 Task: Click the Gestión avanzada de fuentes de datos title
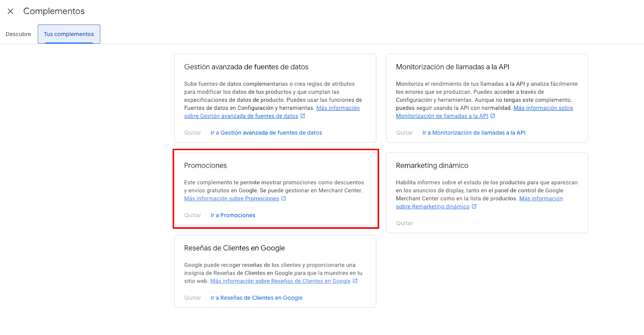pyautogui.click(x=246, y=67)
